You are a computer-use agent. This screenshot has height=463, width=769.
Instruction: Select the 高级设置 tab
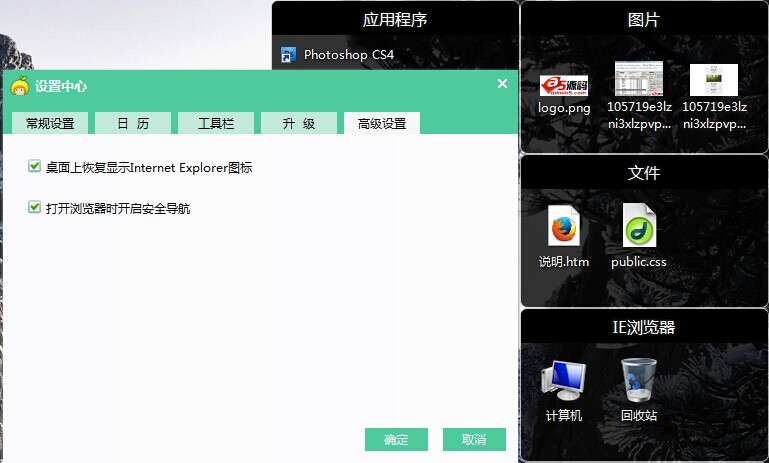382,123
